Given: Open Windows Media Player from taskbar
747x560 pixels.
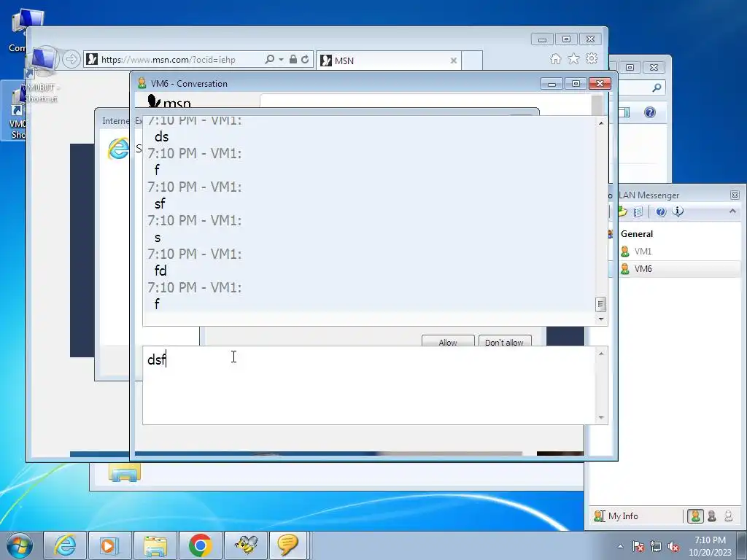Looking at the screenshot, I should (109, 545).
